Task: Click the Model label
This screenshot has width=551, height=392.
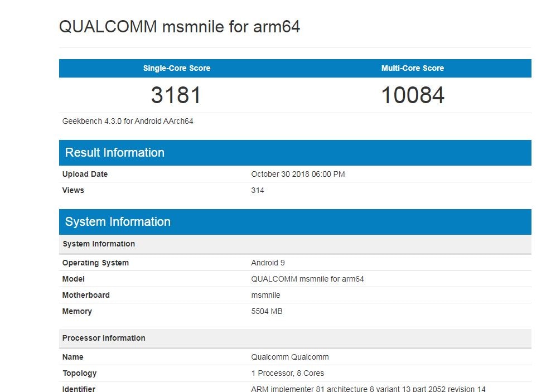Action: point(74,279)
